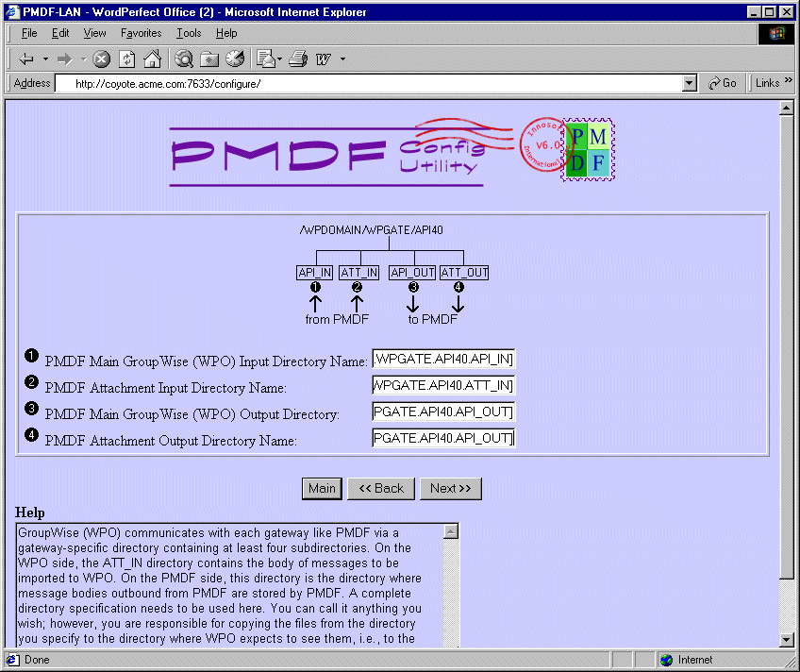Image resolution: width=800 pixels, height=672 pixels.
Task: Click the WPO Input Directory Name field
Action: coord(443,360)
